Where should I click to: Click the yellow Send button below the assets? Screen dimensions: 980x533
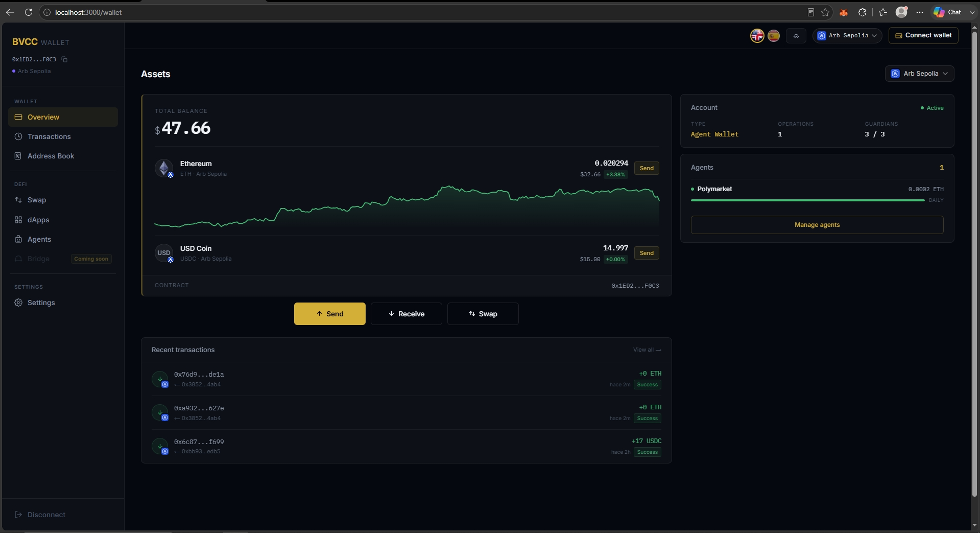pos(330,314)
